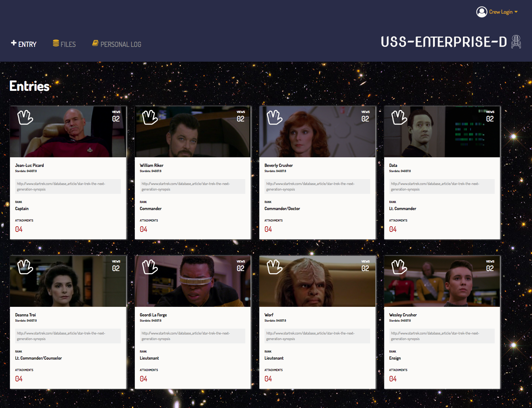Click the Crew Login user avatar icon

point(482,12)
